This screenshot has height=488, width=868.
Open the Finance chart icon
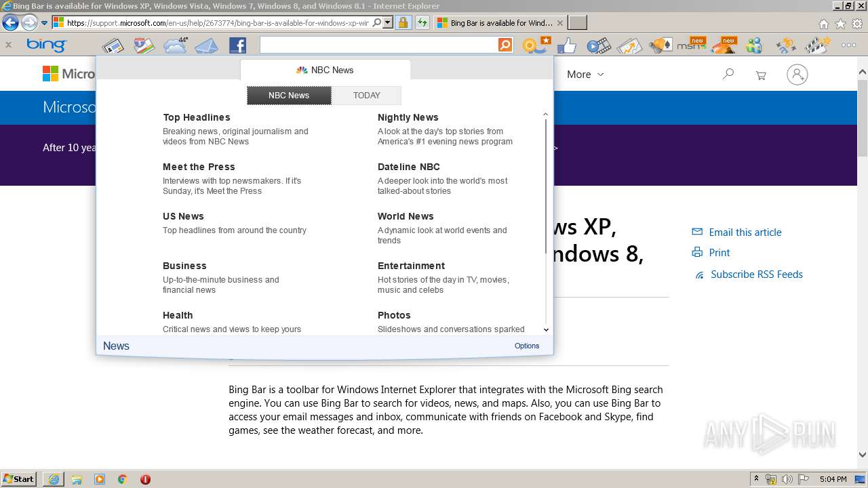tap(629, 45)
